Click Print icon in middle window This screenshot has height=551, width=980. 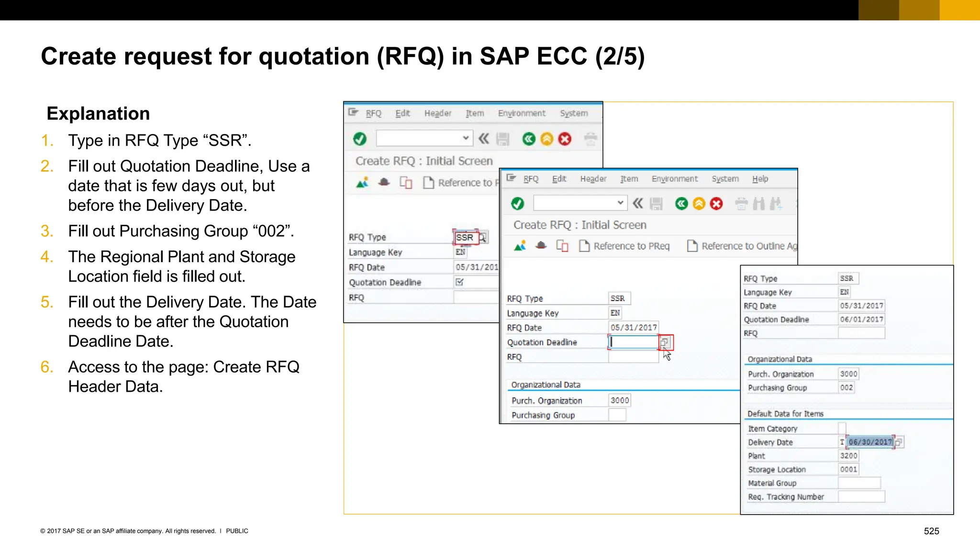(x=741, y=204)
